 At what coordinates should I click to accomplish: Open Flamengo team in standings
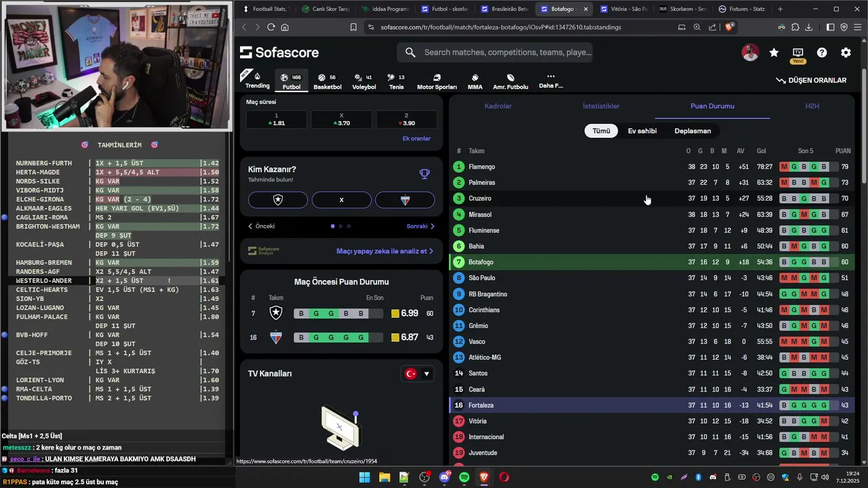481,167
